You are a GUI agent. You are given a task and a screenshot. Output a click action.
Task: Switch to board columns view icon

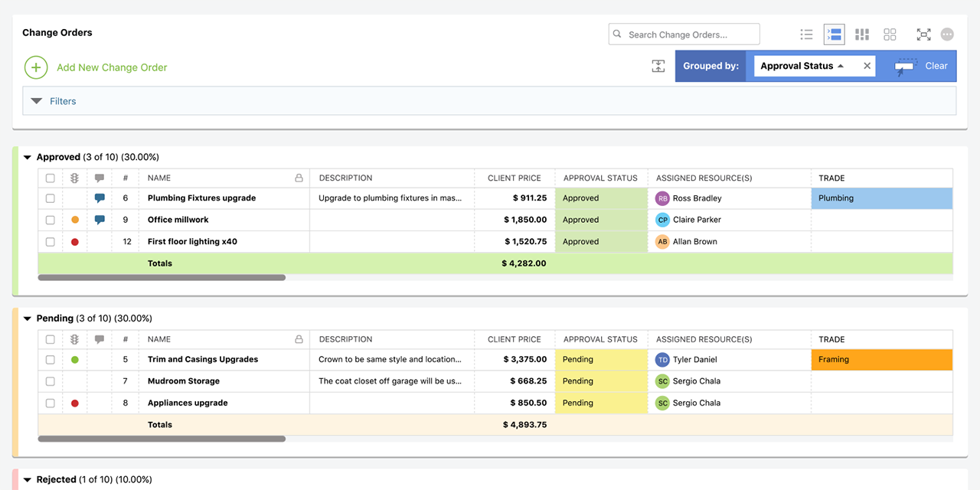point(862,34)
